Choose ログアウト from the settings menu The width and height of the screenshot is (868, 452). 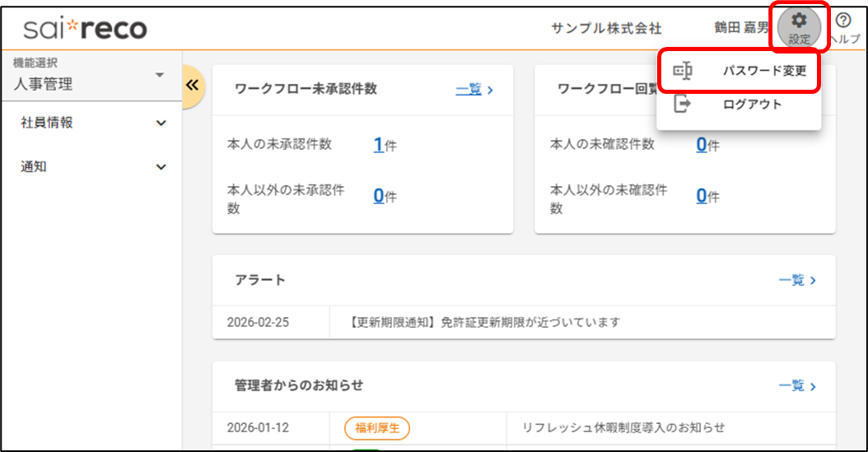click(752, 105)
